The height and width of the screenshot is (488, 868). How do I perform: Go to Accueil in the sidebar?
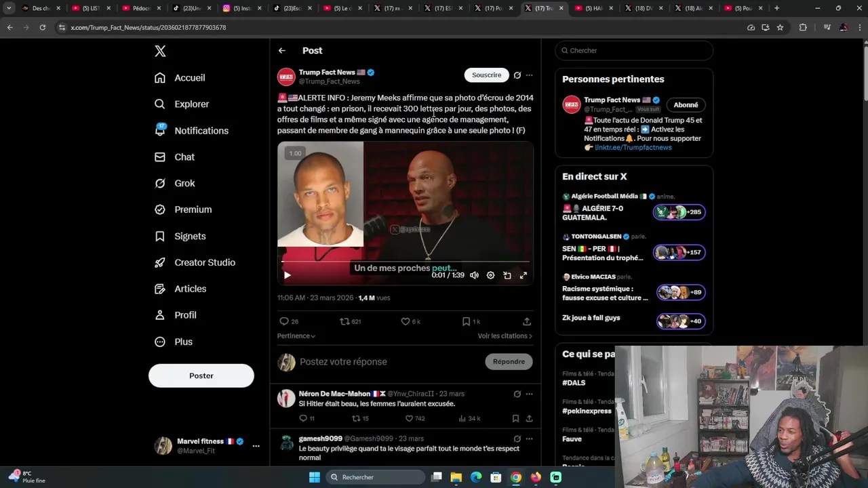click(180, 78)
